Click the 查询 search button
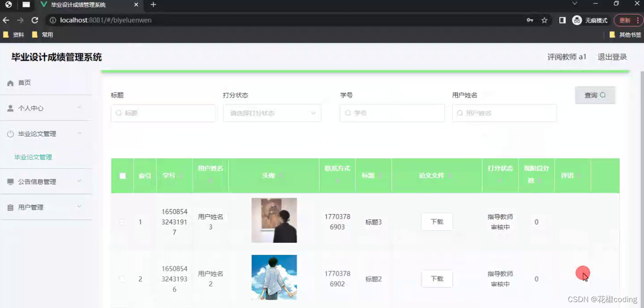Image resolution: width=644 pixels, height=308 pixels. point(595,95)
